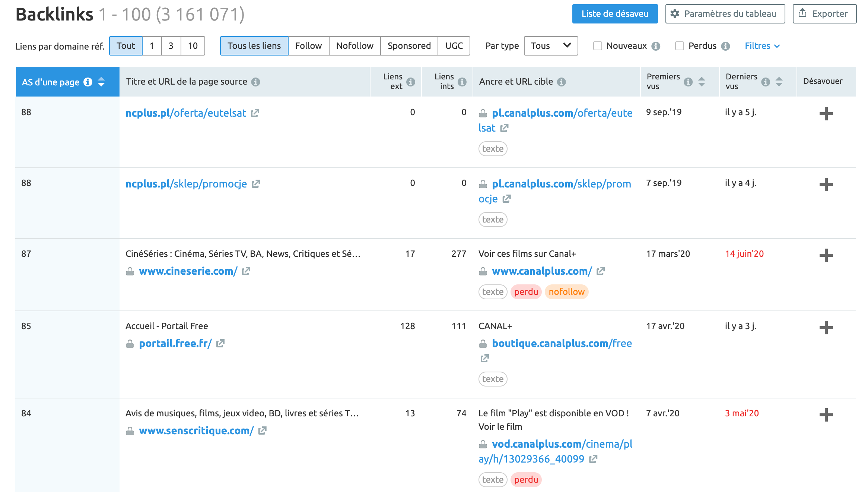Show info icon next to Nouveaux
Screen dimensions: 868x492
pyautogui.click(x=656, y=46)
